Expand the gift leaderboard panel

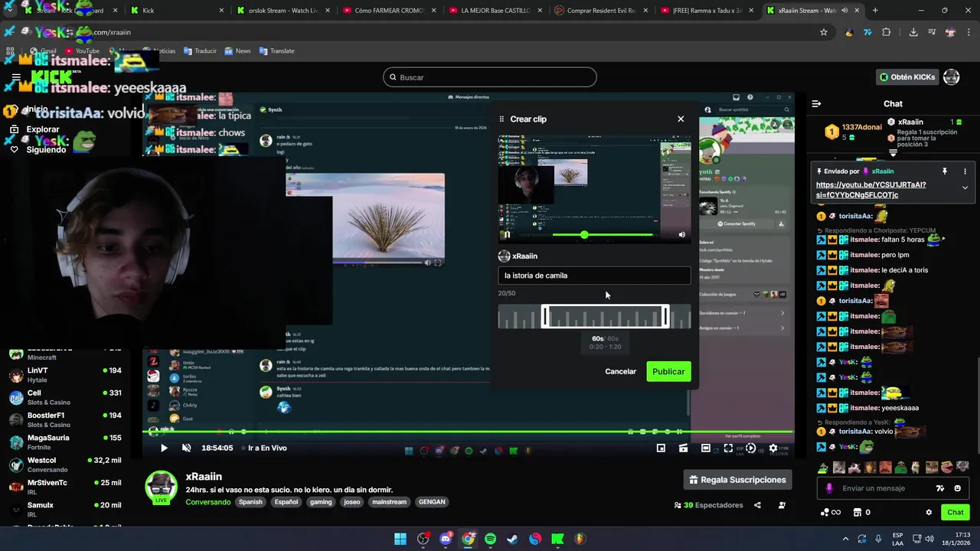click(893, 154)
